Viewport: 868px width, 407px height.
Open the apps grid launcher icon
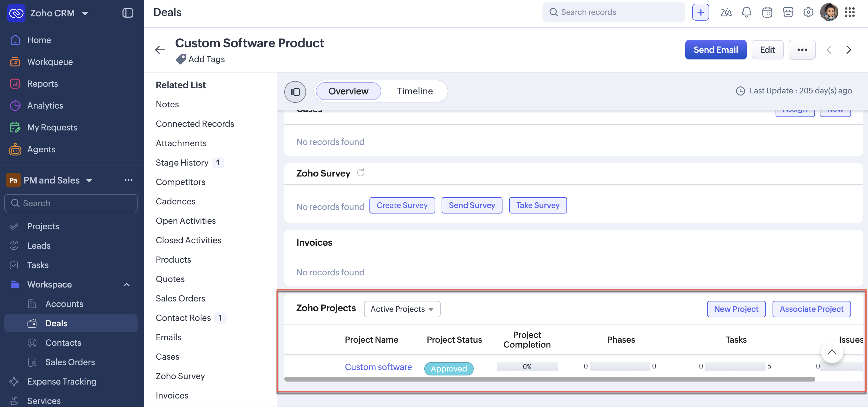click(x=850, y=12)
